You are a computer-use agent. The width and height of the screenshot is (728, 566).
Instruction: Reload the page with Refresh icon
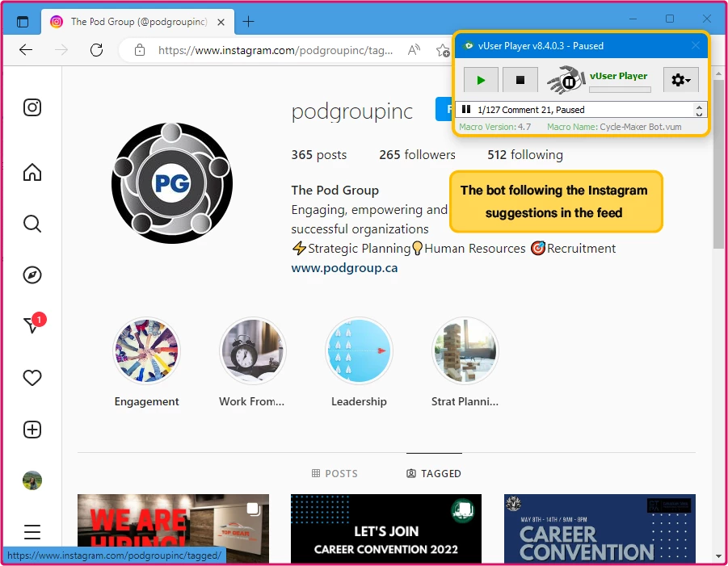coord(96,49)
